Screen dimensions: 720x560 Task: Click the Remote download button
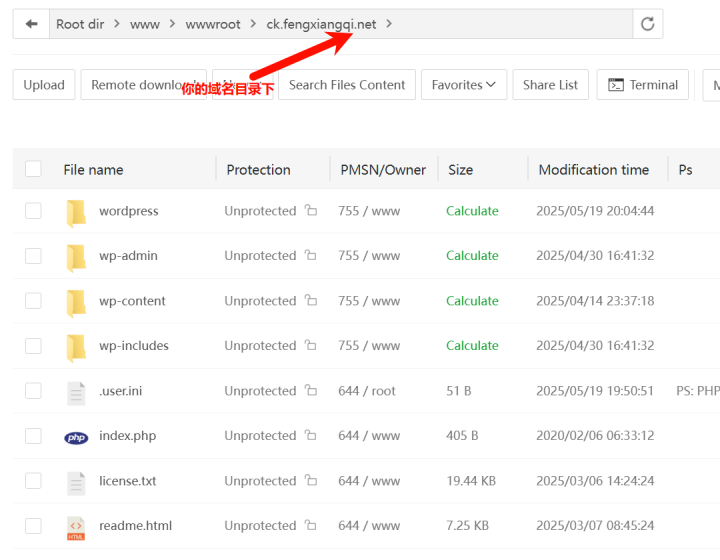[x=144, y=84]
